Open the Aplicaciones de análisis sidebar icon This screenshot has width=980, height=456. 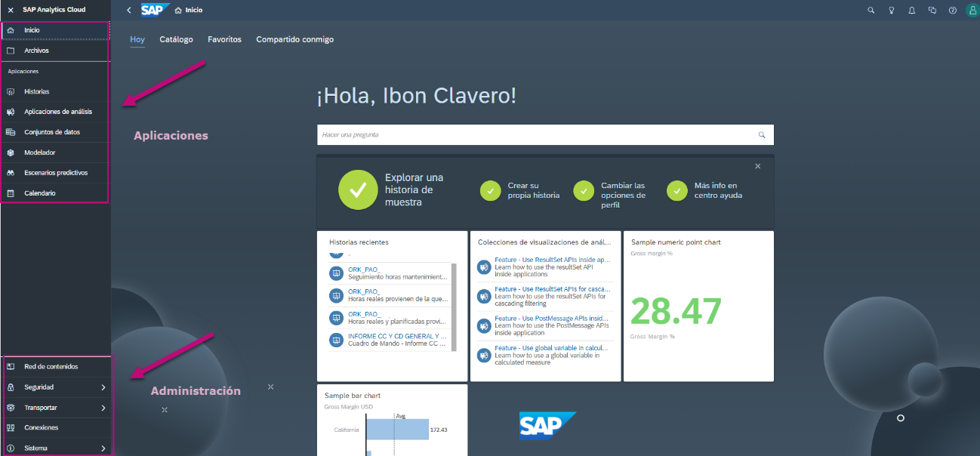click(x=11, y=112)
